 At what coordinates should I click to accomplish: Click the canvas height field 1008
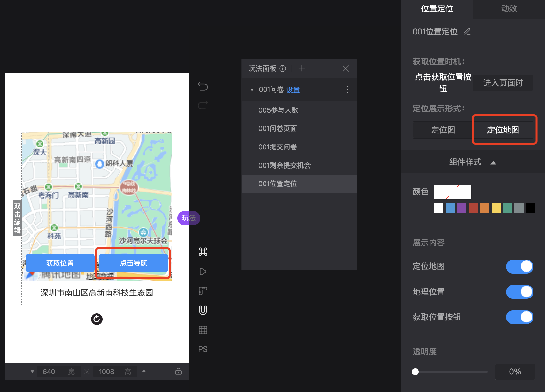[x=115, y=372]
